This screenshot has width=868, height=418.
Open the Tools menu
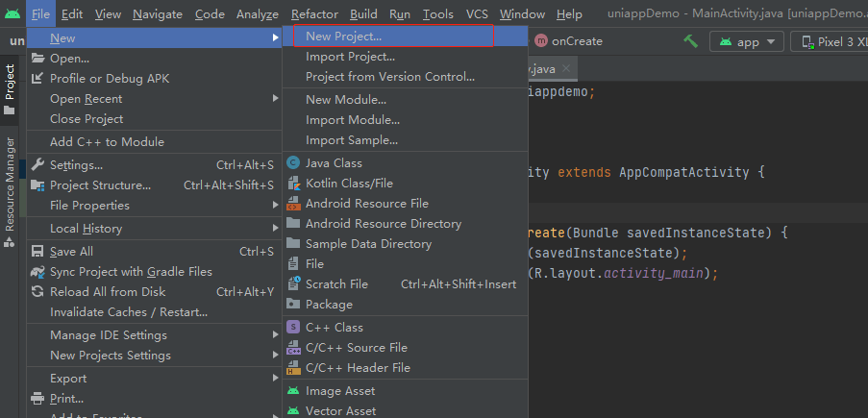[x=438, y=13]
